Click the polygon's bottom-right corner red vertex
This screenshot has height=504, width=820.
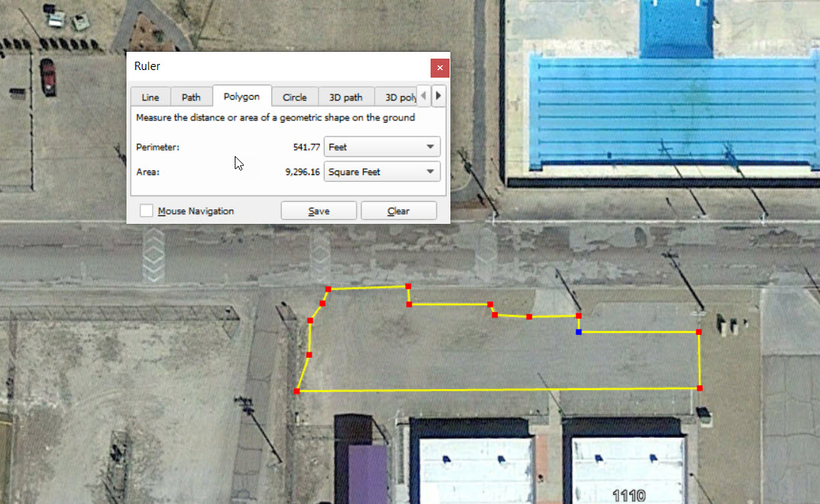click(700, 388)
